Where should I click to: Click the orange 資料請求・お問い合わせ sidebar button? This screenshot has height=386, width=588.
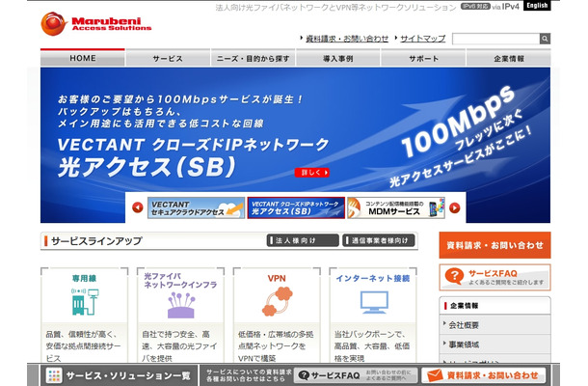point(495,245)
